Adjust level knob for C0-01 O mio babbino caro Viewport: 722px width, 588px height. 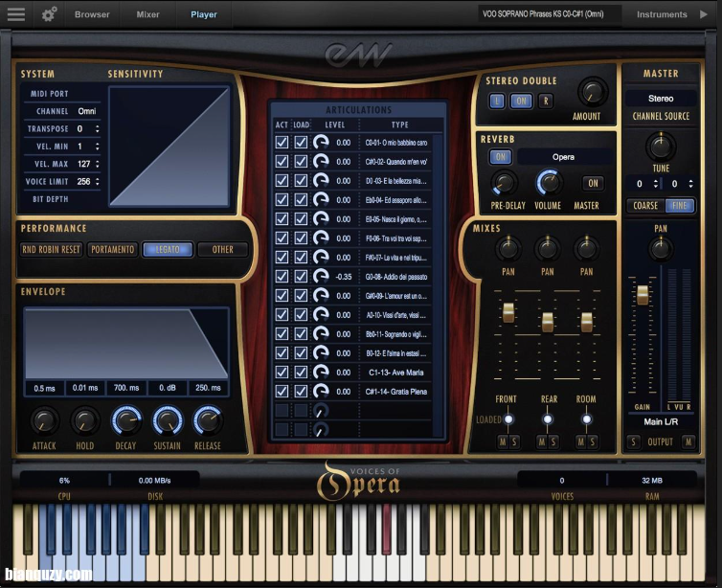click(x=321, y=143)
